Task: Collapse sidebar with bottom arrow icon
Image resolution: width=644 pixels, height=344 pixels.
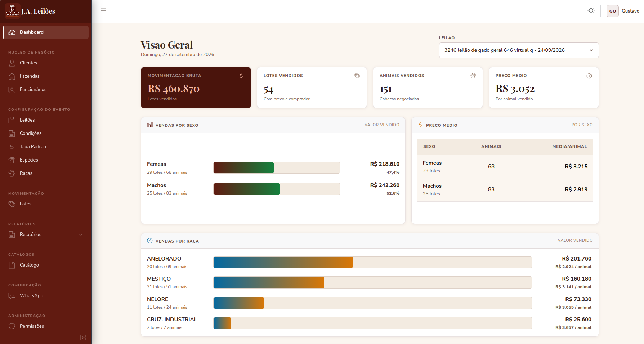Action: (83, 338)
